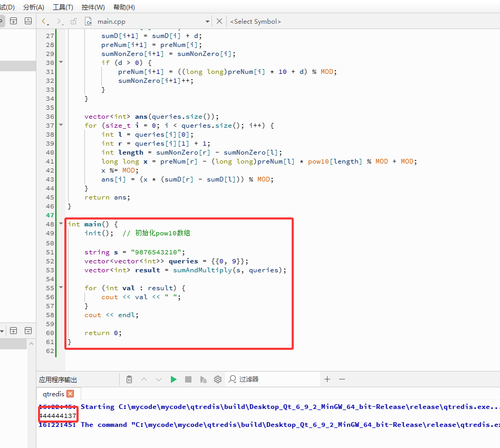This screenshot has width=500, height=448.
Task: Click 'cout << endl;' on line 58
Action: (112, 315)
